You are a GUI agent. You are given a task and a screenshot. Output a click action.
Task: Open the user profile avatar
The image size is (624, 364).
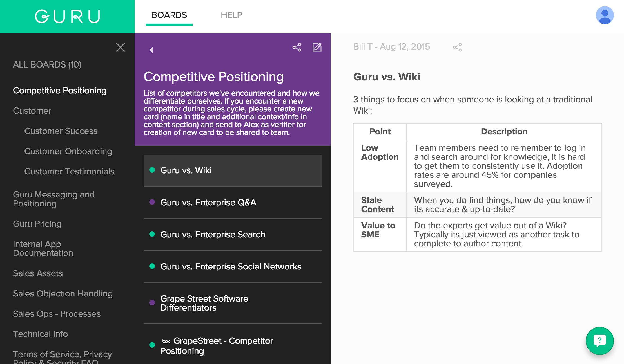point(605,15)
